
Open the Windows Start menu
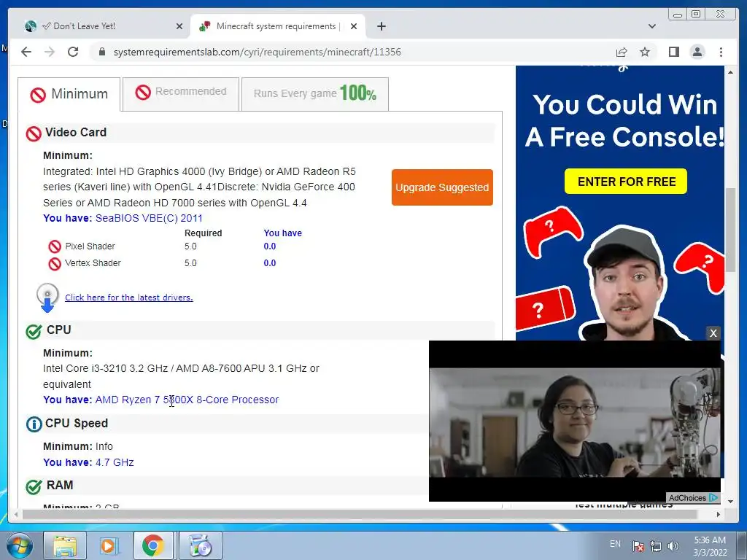(19, 545)
